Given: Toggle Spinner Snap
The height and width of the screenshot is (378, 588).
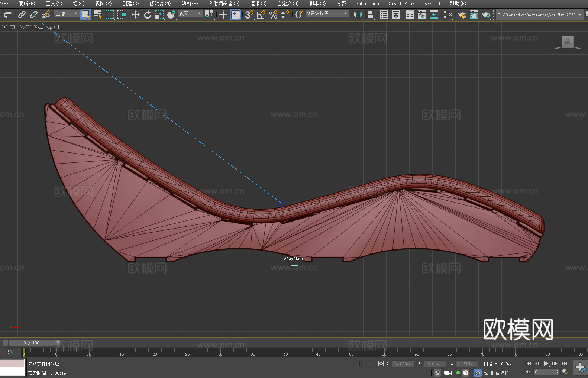Looking at the screenshot, I should [x=285, y=14].
